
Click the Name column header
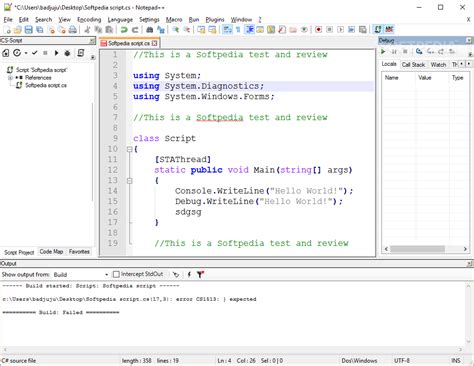[392, 78]
